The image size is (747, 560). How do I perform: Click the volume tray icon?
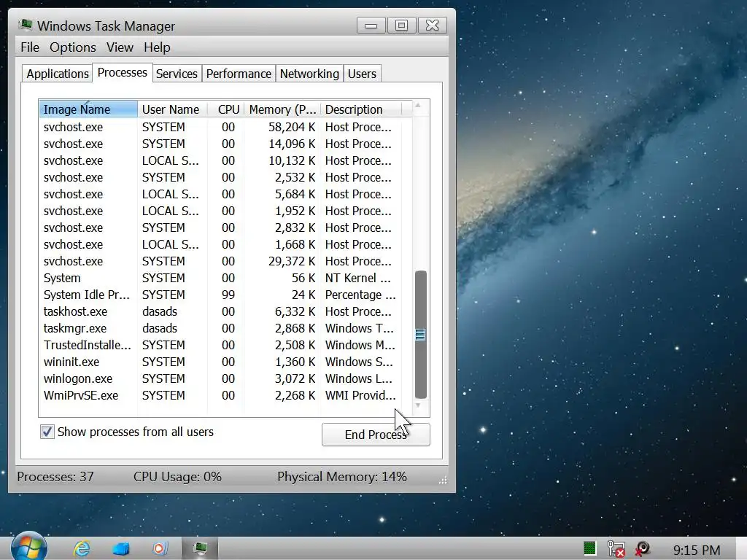pos(642,548)
